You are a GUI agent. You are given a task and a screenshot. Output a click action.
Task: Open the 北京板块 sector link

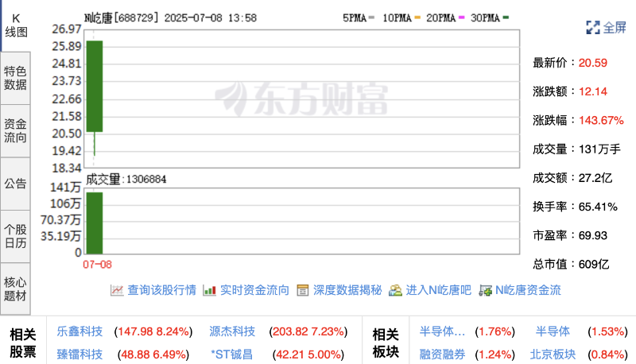[x=553, y=354]
